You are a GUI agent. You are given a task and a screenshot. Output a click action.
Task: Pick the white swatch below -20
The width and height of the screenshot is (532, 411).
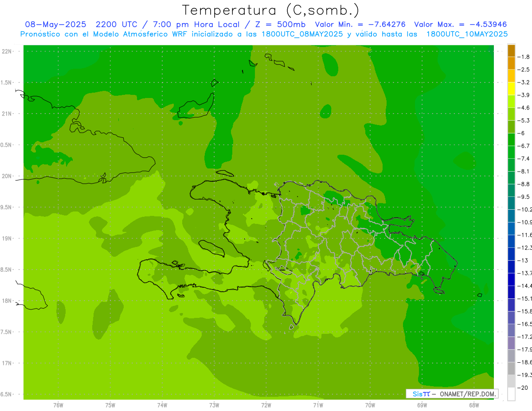(x=511, y=394)
